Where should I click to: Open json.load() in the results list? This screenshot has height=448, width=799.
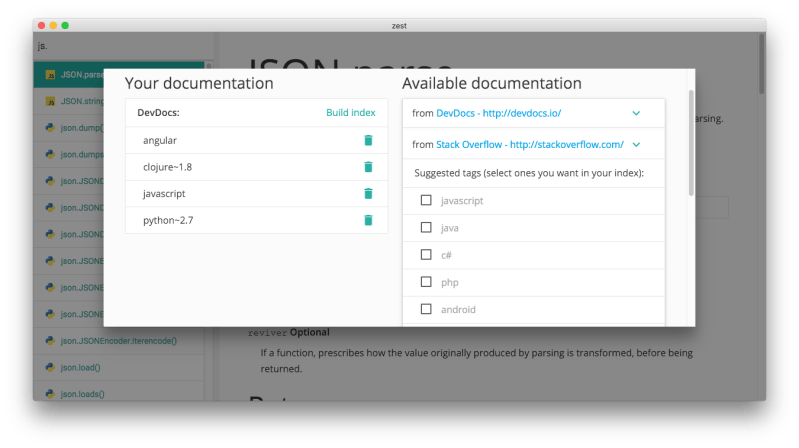pos(119,367)
